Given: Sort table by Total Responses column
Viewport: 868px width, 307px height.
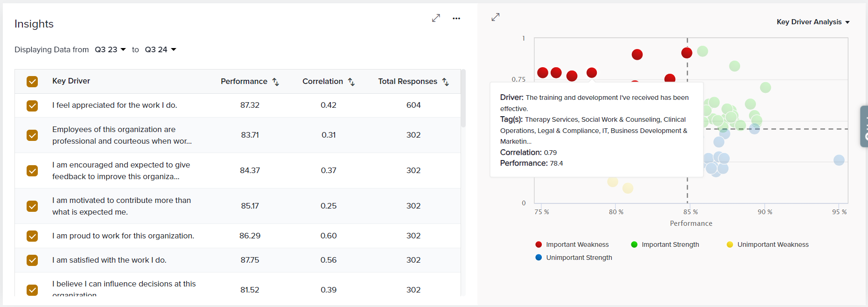Looking at the screenshot, I should pos(446,82).
